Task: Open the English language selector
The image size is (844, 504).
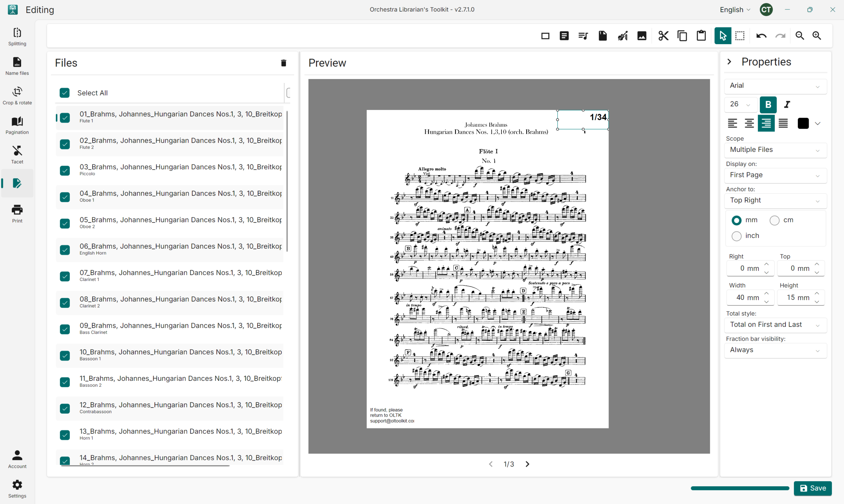Action: coord(735,10)
